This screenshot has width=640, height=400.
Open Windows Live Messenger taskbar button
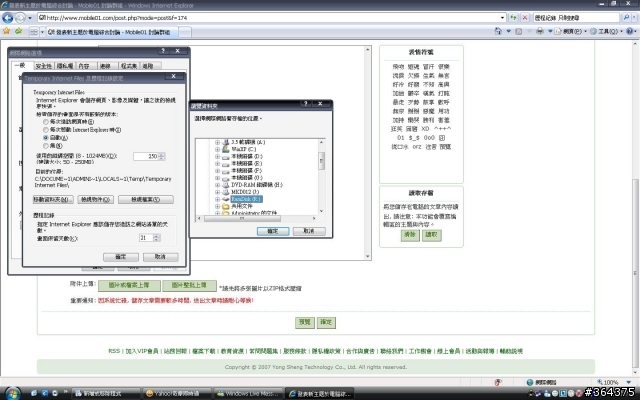[x=249, y=393]
